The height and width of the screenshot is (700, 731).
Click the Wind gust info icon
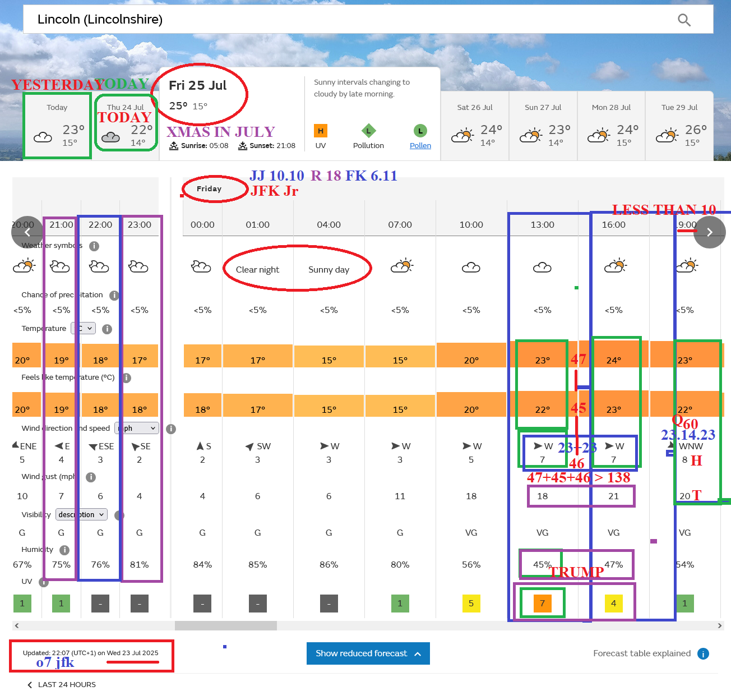[x=91, y=477]
